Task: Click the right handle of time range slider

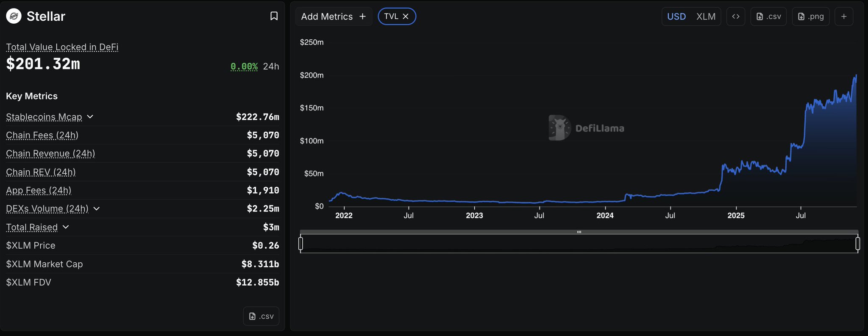Action: (x=857, y=244)
